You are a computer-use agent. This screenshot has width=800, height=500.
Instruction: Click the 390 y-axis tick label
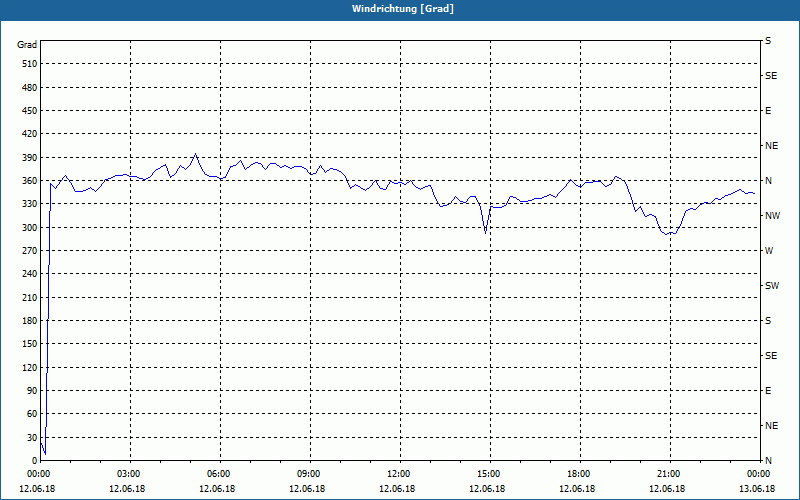pyautogui.click(x=30, y=157)
